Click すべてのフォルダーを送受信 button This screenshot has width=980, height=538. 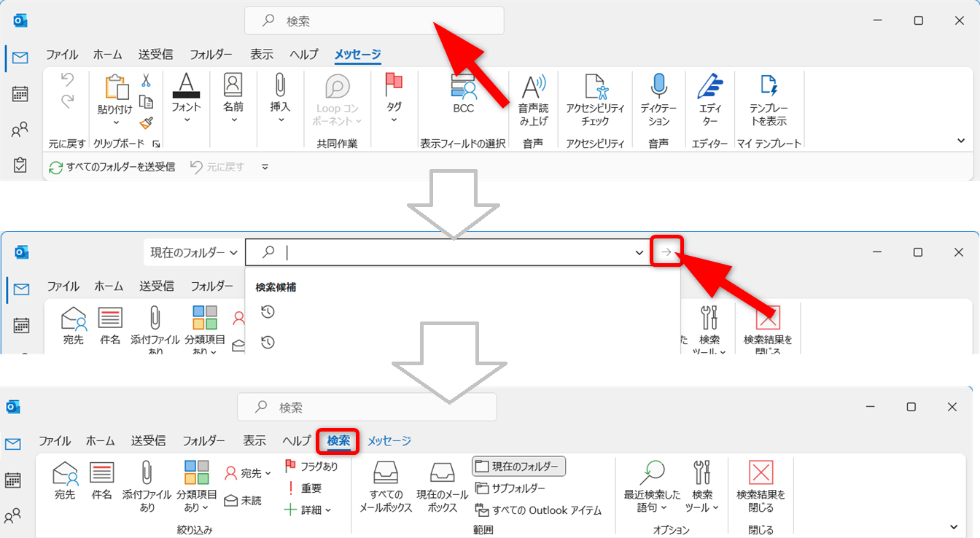coord(112,167)
